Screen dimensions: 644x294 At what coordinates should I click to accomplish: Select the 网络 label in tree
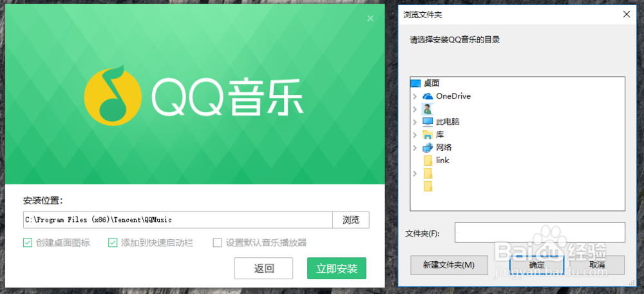tap(444, 147)
